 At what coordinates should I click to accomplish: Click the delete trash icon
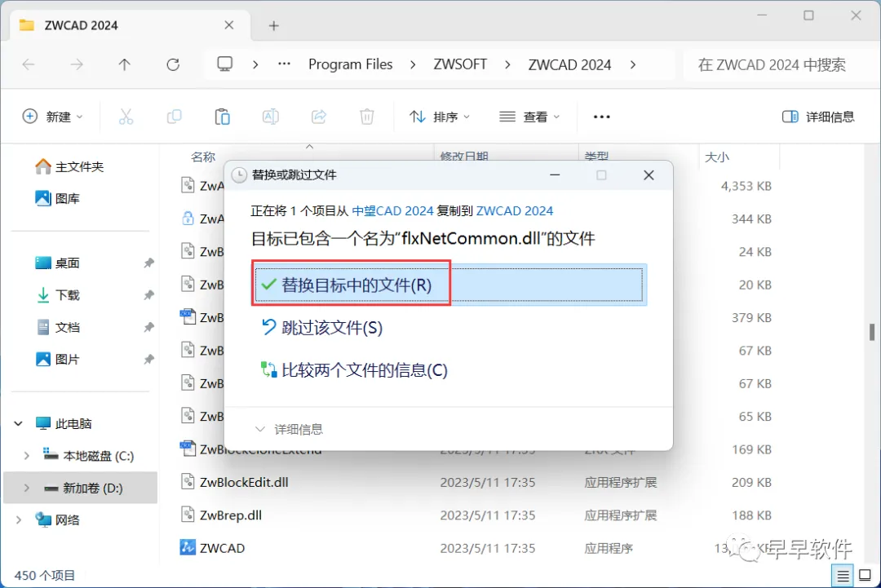click(367, 117)
